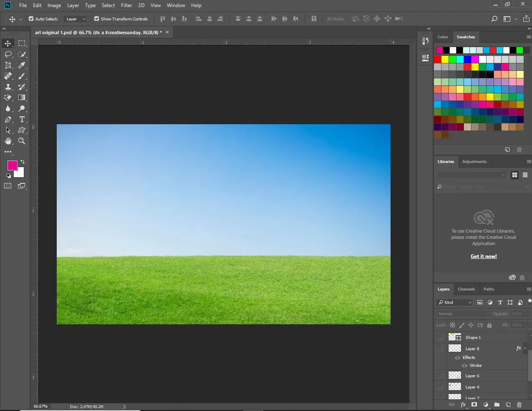Viewport: 532px width, 411px height.
Task: Open the Kind filter dropdown in Layers
Action: click(454, 303)
